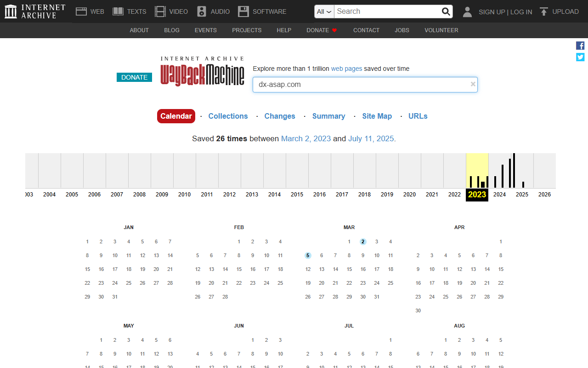Open the Site Map tab

(377, 116)
